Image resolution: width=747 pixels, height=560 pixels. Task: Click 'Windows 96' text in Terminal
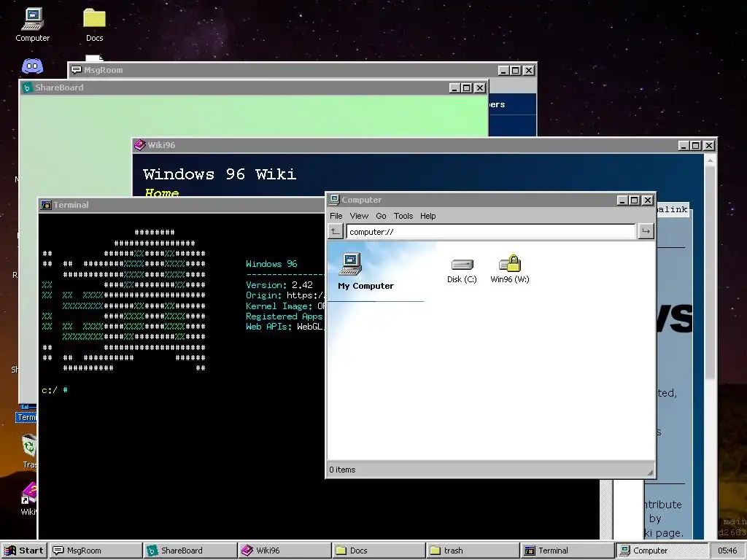[x=271, y=264]
